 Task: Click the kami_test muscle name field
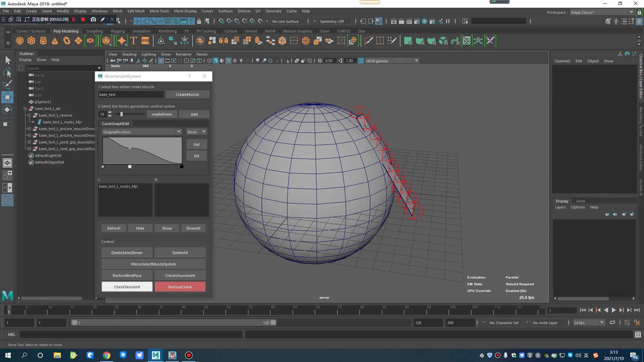point(131,95)
